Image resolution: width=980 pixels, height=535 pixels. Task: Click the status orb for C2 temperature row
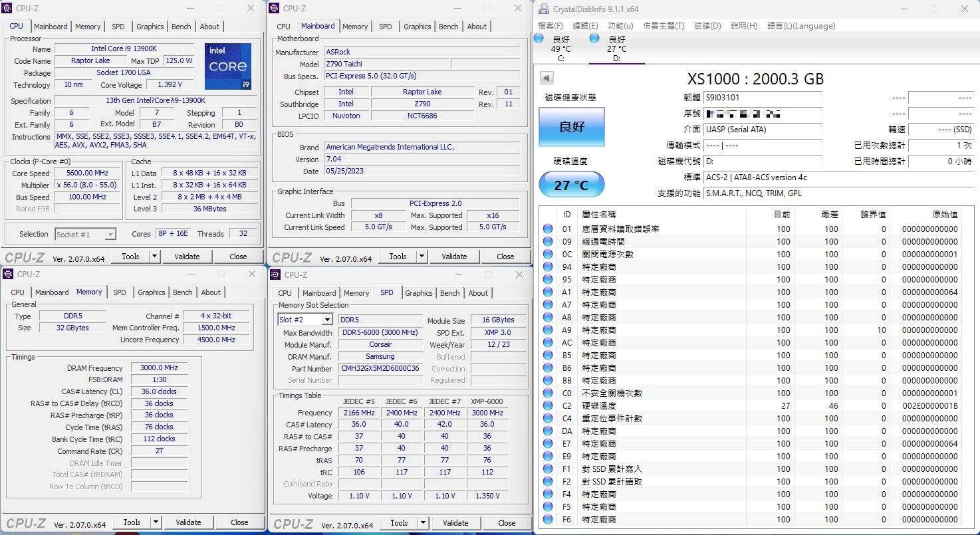(548, 405)
